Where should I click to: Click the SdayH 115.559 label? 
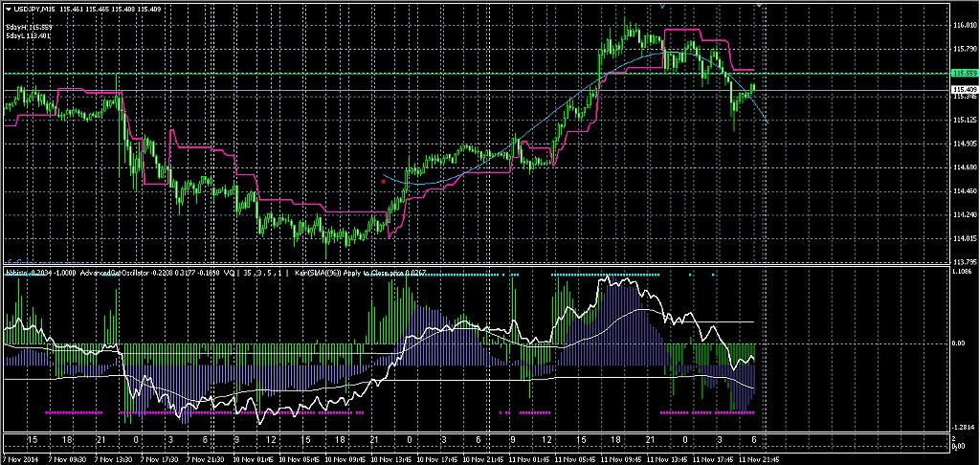[29, 28]
